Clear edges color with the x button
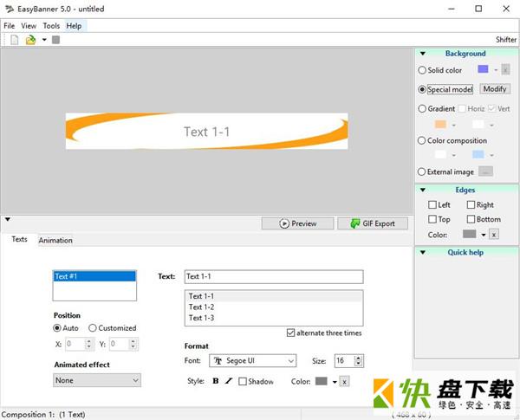This screenshot has width=520, height=420. 494,235
